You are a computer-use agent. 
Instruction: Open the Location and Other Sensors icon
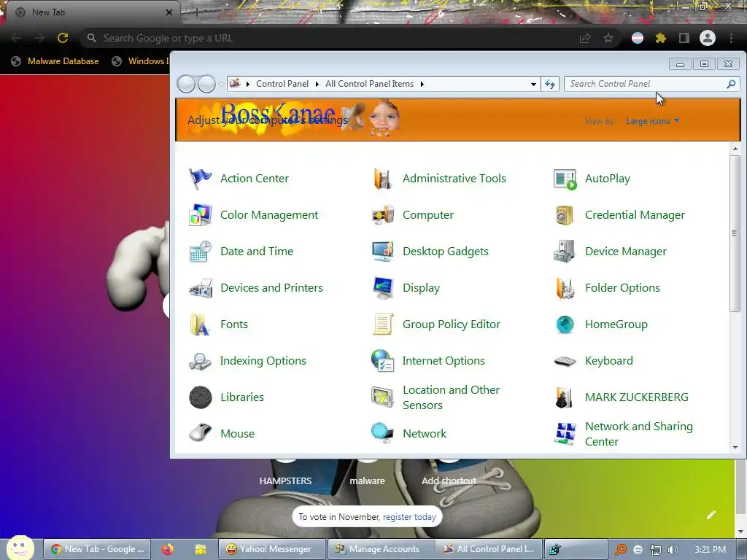click(x=382, y=397)
